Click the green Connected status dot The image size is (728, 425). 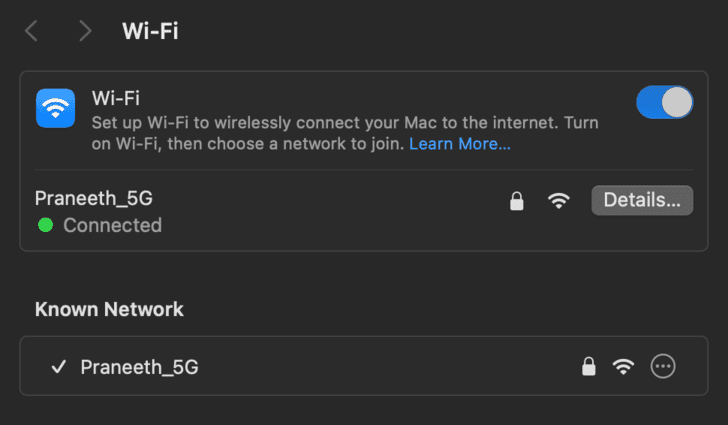tap(45, 225)
